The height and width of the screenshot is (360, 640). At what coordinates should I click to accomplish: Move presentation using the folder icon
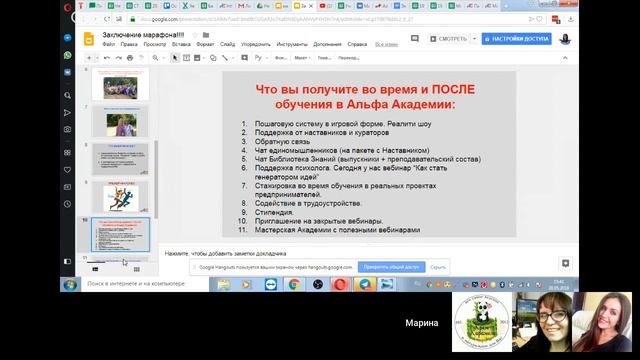click(x=206, y=35)
